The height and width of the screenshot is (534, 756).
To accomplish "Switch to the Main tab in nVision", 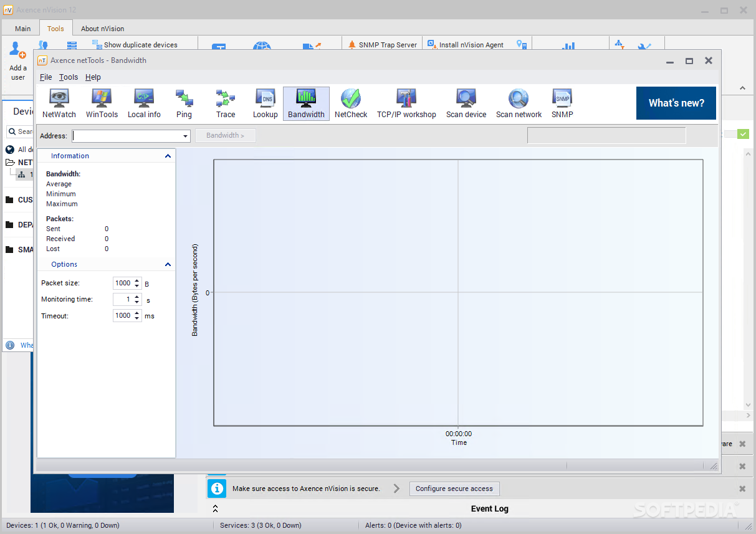I will [x=23, y=29].
